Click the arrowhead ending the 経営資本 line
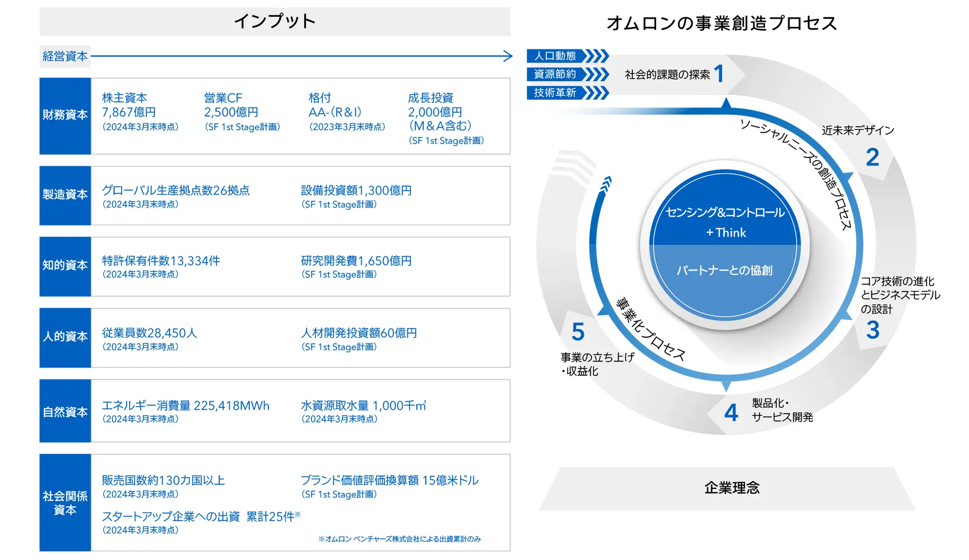 pos(507,56)
